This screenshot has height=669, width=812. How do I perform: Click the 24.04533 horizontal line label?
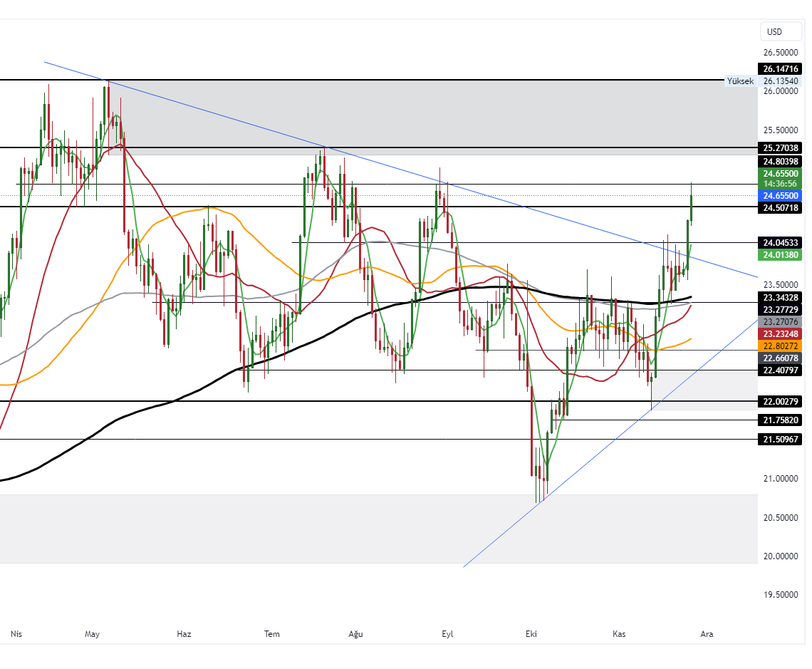point(780,242)
